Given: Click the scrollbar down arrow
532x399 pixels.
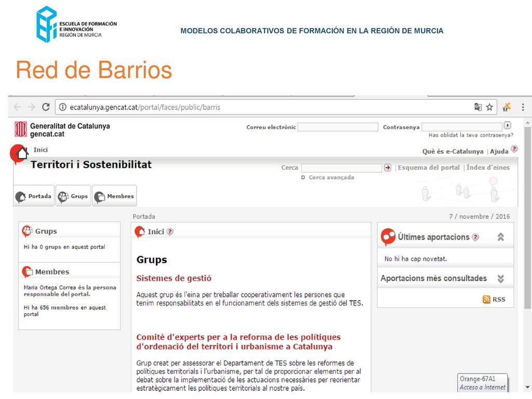Looking at the screenshot, I should (527, 387).
